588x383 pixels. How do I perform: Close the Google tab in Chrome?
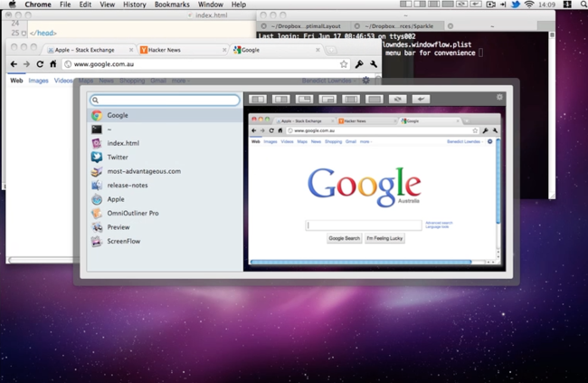tap(318, 50)
